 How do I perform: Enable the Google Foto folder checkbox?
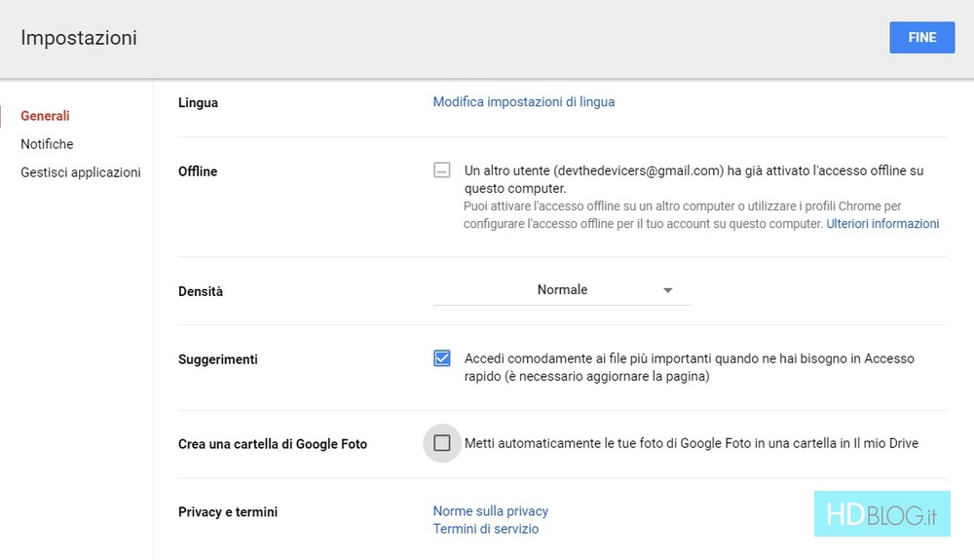[x=441, y=443]
